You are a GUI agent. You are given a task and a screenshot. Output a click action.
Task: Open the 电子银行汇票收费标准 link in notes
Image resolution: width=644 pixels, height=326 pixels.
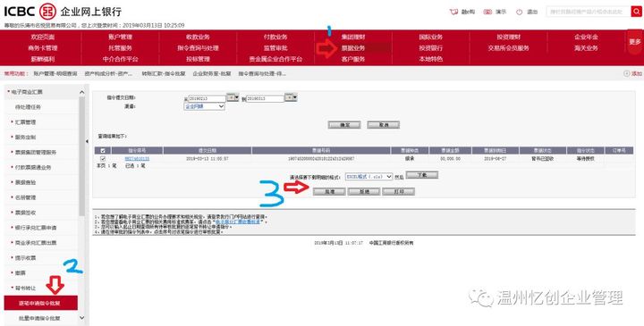click(x=239, y=222)
